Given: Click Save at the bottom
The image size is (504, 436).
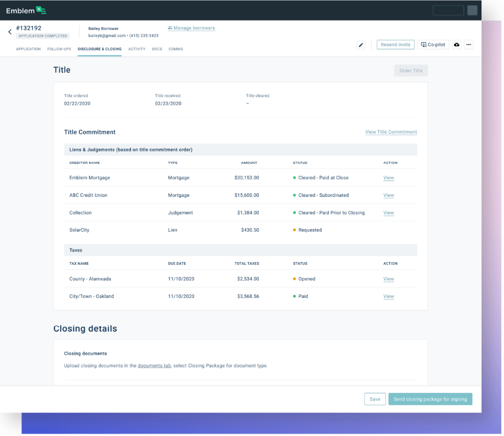Looking at the screenshot, I should pos(375,399).
